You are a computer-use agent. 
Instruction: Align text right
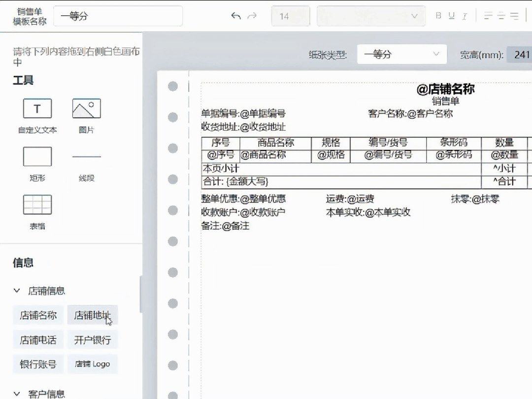514,16
